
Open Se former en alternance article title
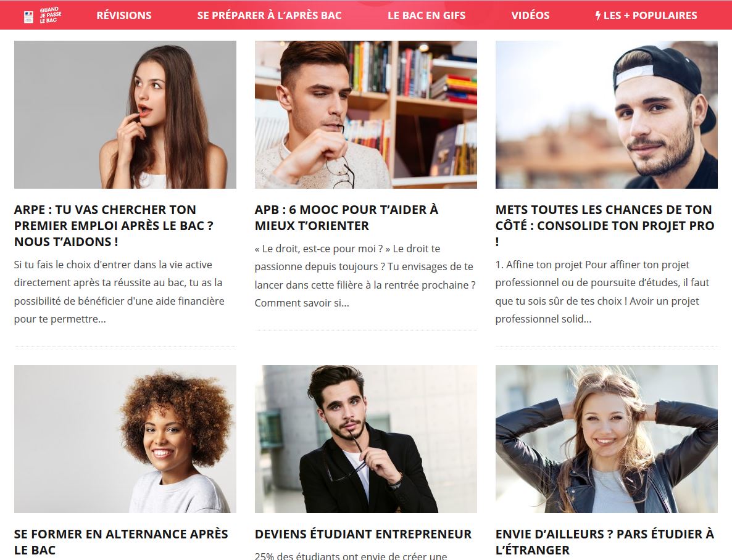click(121, 541)
